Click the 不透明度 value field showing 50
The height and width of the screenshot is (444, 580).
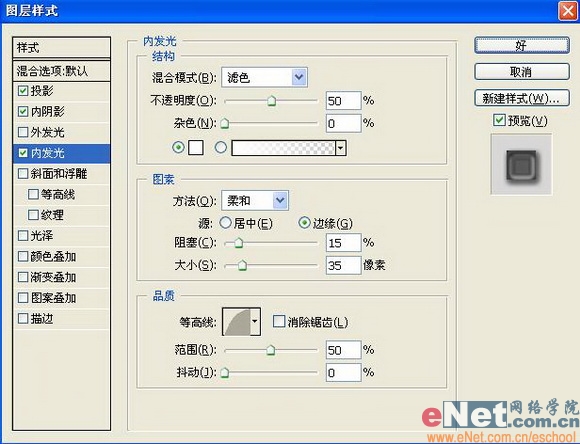tap(343, 101)
